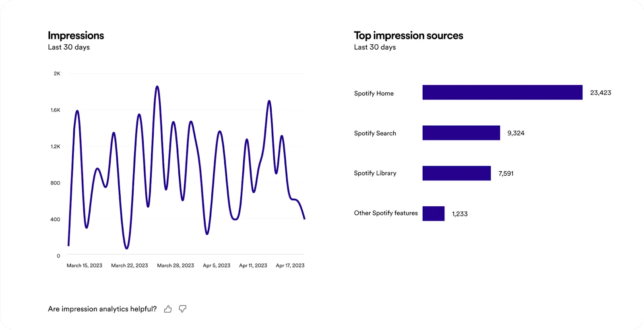
Task: Click the March 22, 2023 axis label
Action: (x=130, y=266)
